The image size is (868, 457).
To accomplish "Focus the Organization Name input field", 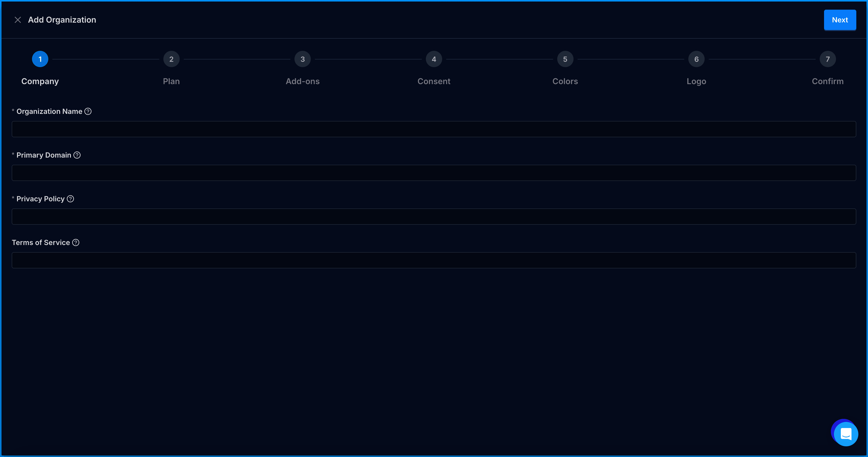I will (434, 129).
